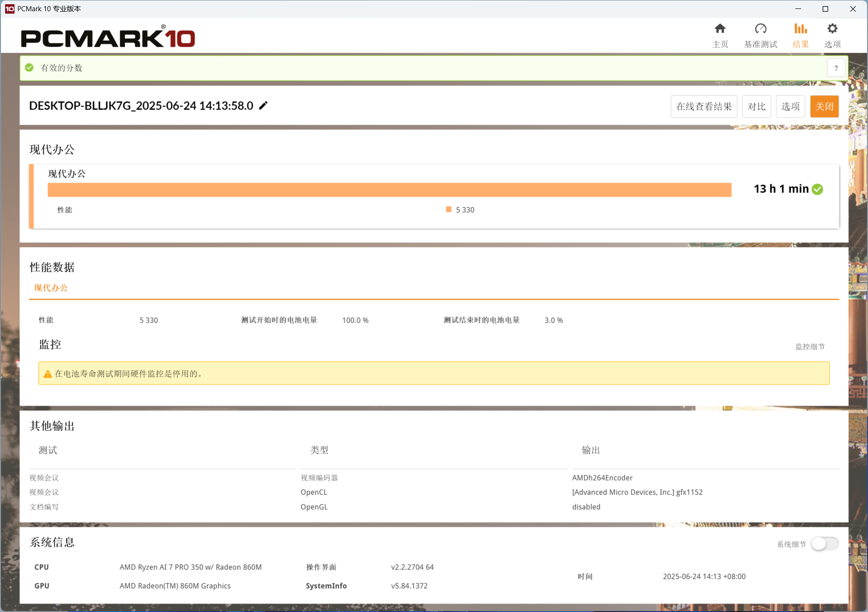Viewport: 868px width, 612px height.
Task: Open the 选项 button next to 对比
Action: [790, 106]
